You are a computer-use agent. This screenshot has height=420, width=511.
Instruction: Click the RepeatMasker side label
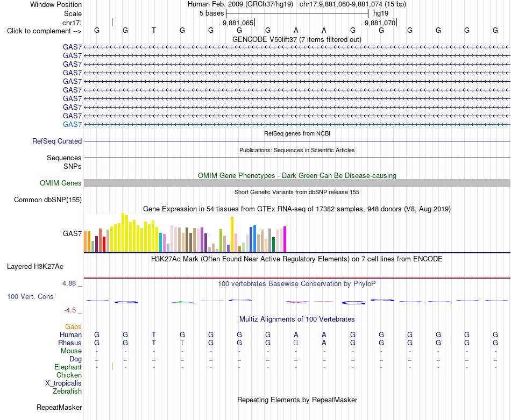pyautogui.click(x=59, y=407)
